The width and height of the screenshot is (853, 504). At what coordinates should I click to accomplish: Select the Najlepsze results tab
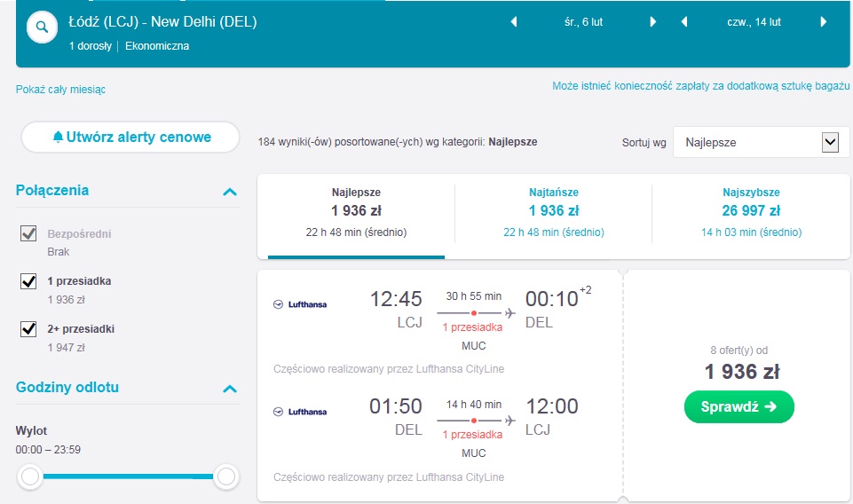(356, 217)
